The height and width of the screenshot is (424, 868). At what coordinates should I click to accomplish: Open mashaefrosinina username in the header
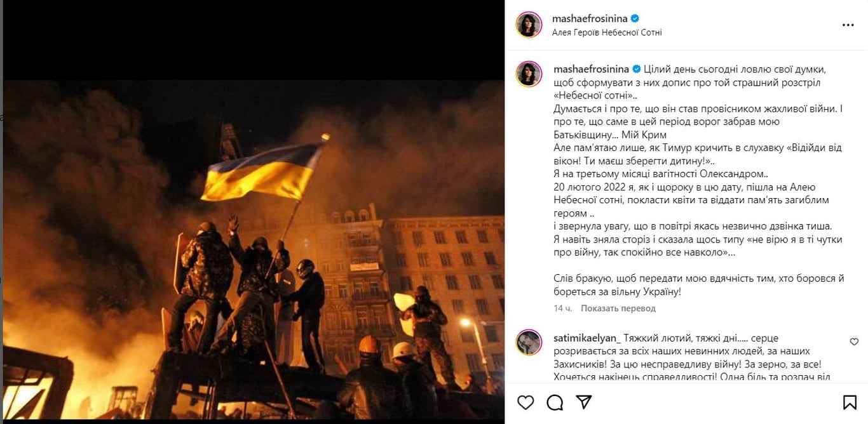[x=590, y=19]
